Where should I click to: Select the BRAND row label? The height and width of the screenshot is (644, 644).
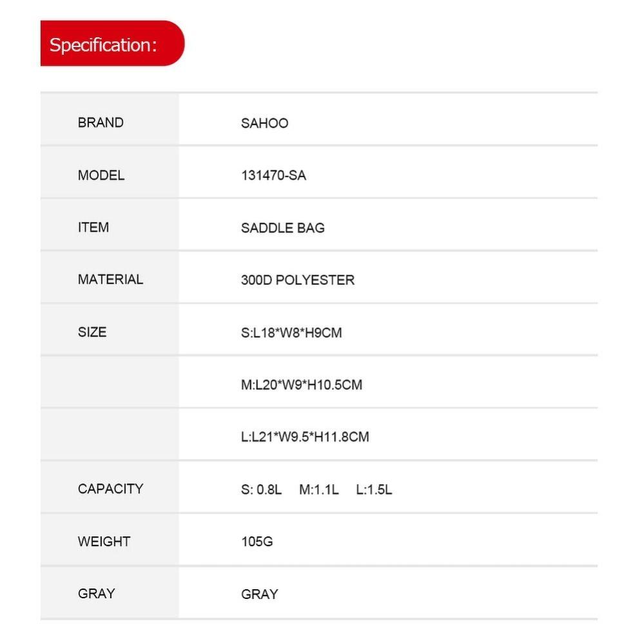101,122
